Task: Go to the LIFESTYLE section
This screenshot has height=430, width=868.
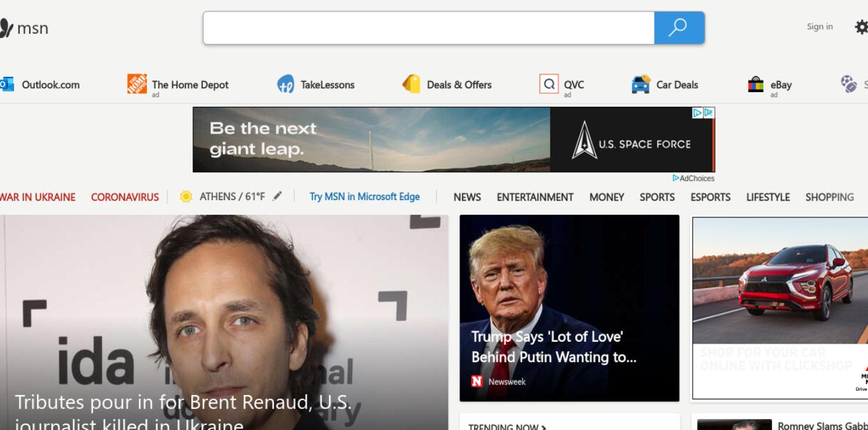Action: click(x=768, y=197)
